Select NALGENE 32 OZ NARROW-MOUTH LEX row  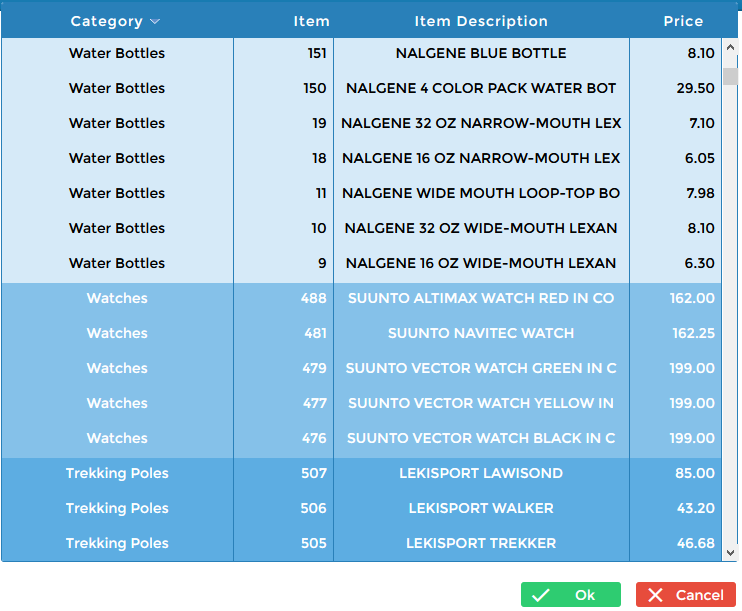(x=362, y=123)
